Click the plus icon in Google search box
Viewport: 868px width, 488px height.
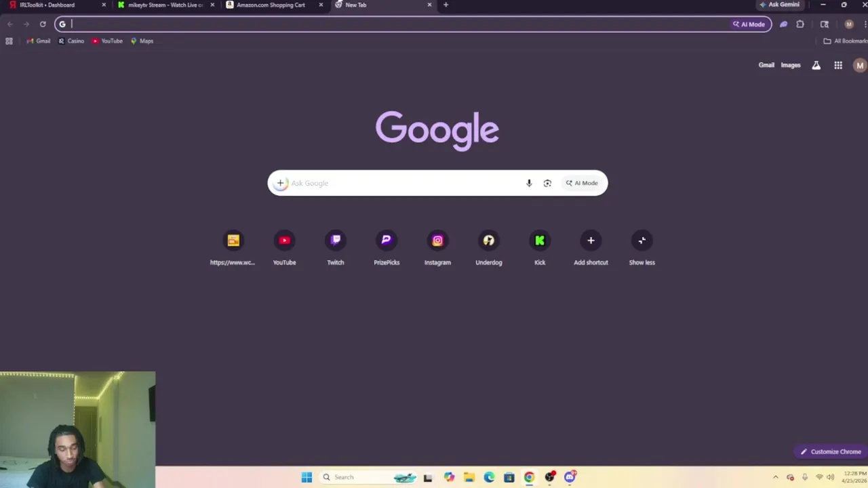[280, 183]
